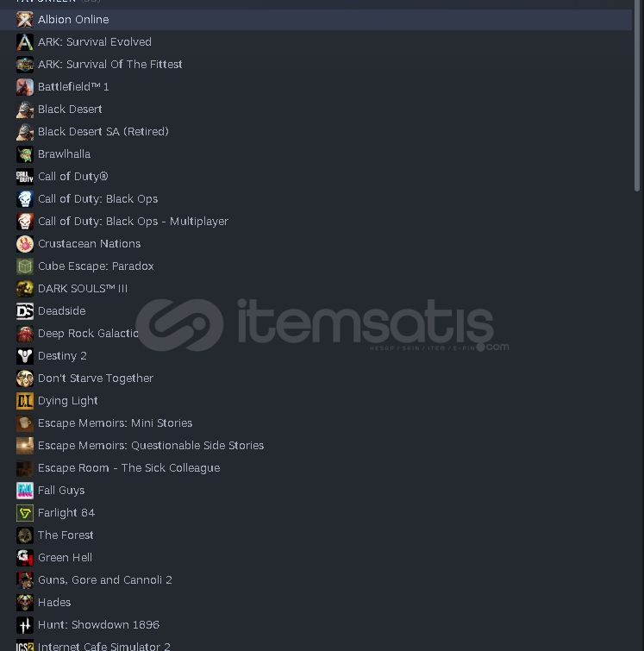The width and height of the screenshot is (644, 651).
Task: Click the Deadside DS icon
Action: (25, 311)
